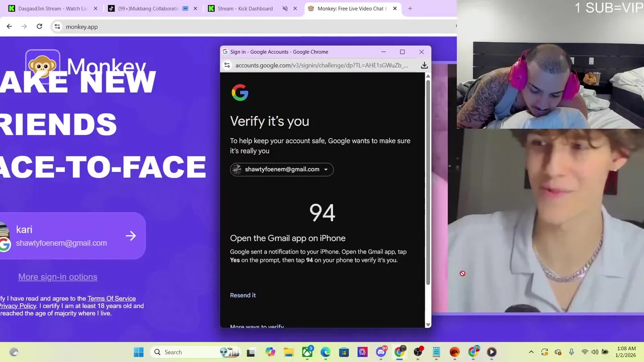Screen dimensions: 644x362
Task: Click the bottom video chat feed
Action: [546, 221]
